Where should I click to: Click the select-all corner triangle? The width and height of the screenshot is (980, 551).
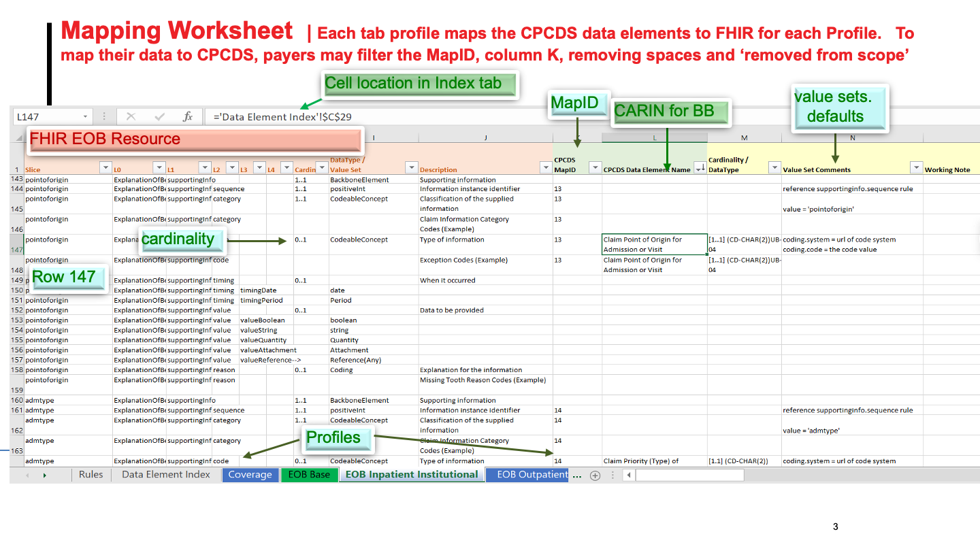pos(18,138)
